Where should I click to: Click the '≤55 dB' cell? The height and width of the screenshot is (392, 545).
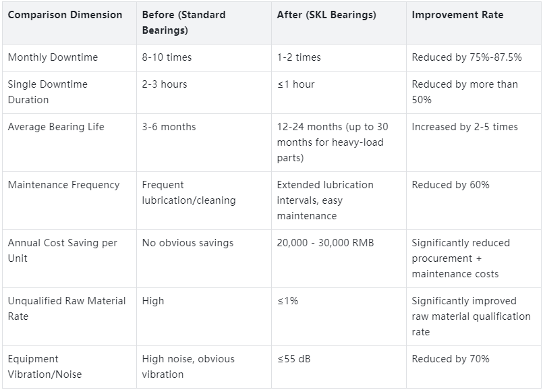(x=293, y=359)
